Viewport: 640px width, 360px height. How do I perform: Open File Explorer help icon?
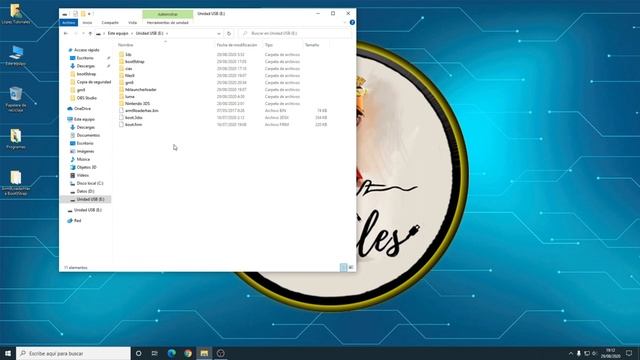click(352, 22)
